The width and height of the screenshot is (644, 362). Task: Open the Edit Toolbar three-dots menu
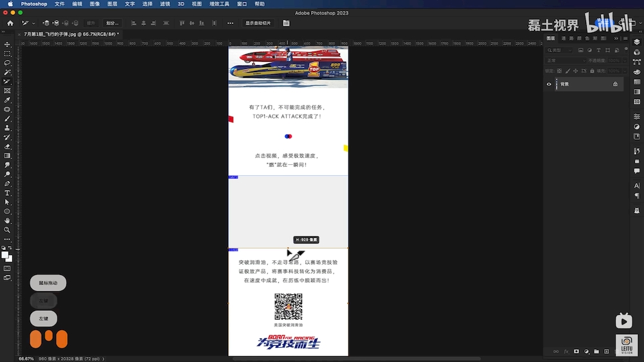click(x=7, y=239)
